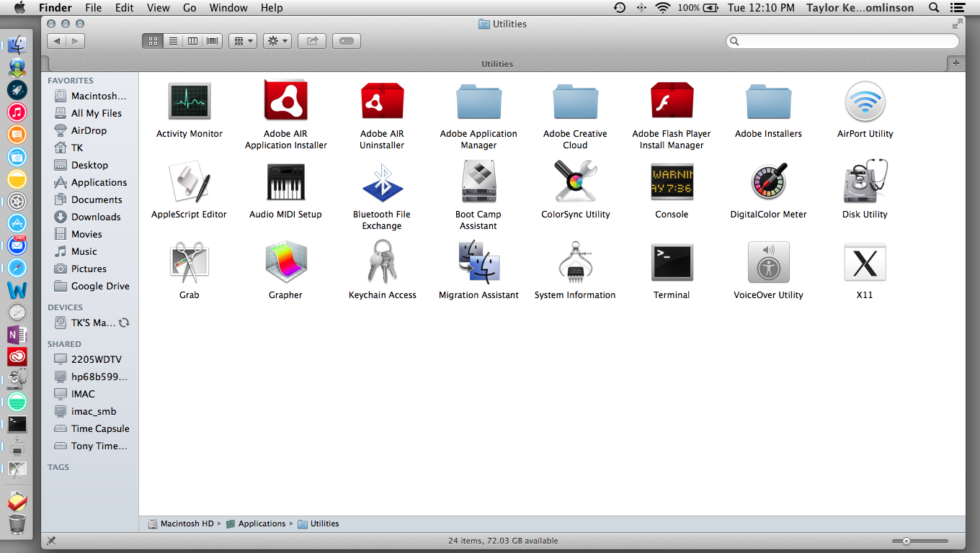Select the Adobe Installers folder
980x553 pixels.
click(x=768, y=102)
